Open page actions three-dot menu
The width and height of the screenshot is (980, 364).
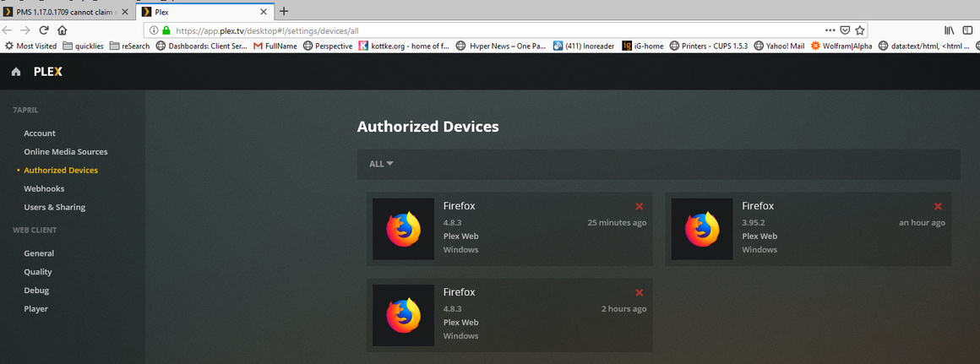830,30
